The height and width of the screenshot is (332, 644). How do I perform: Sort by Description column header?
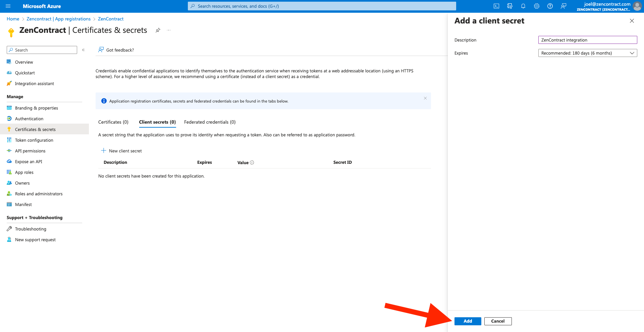[x=115, y=162]
